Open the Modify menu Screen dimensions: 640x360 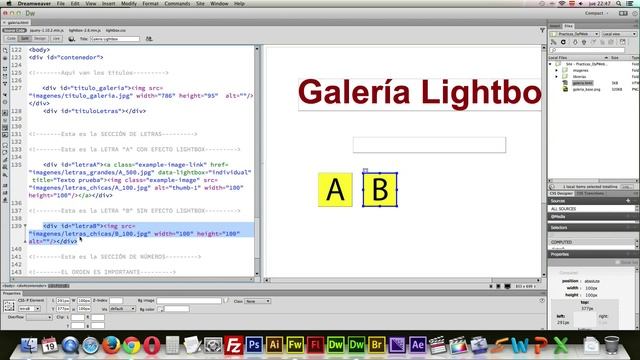(x=129, y=3)
